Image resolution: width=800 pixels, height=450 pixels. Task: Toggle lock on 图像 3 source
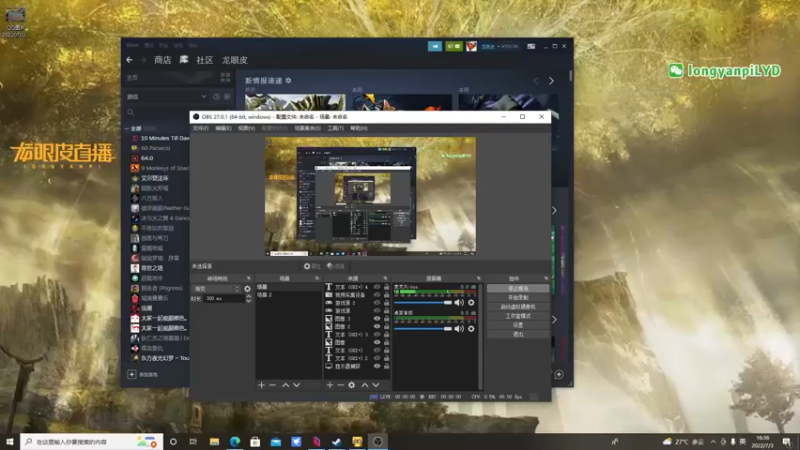386,319
